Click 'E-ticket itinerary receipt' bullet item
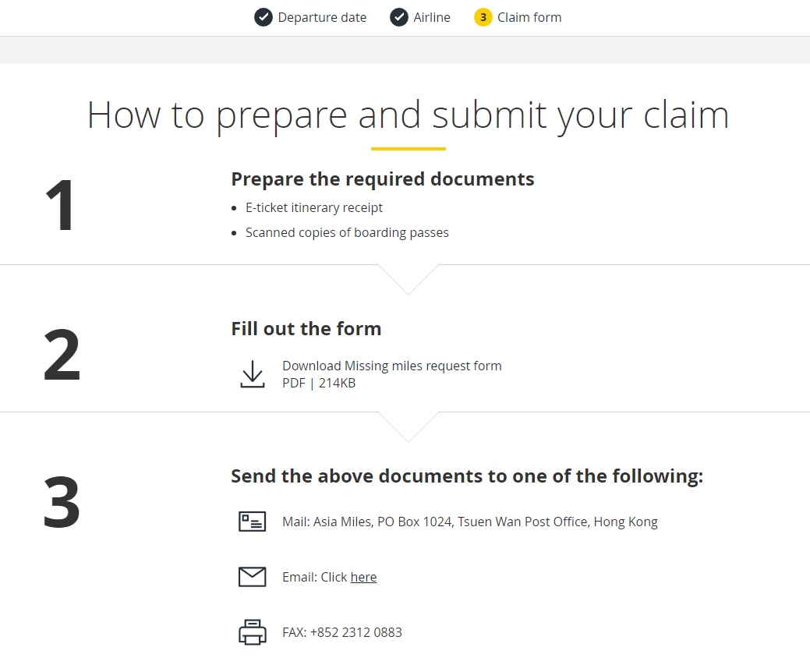 point(314,207)
